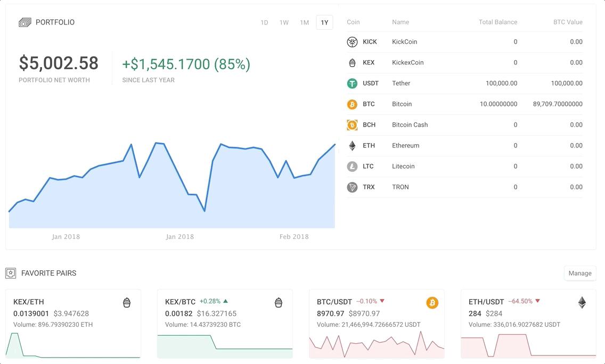Click the Favorite Pairs star icon
Screen dimensions: 605x364
click(x=11, y=274)
